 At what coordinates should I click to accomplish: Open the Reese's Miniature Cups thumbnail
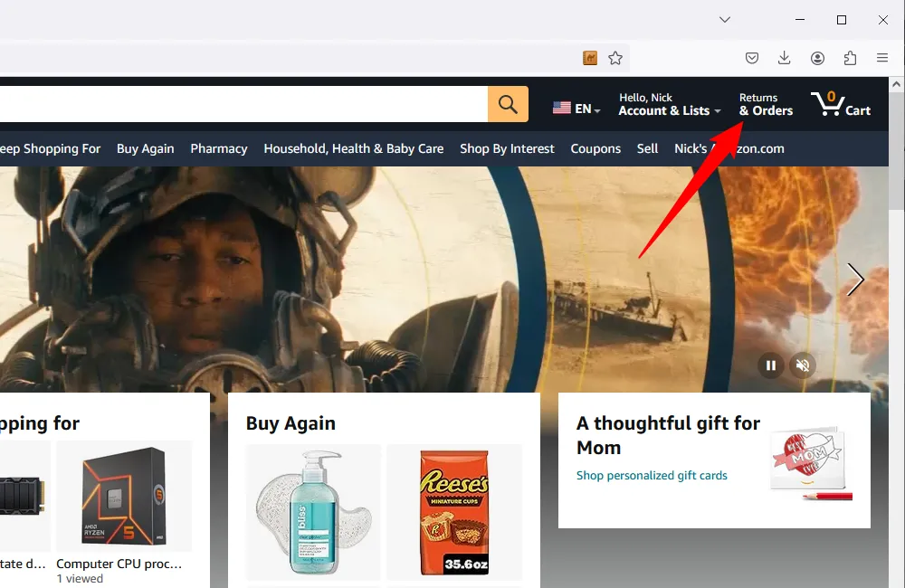[x=454, y=512]
